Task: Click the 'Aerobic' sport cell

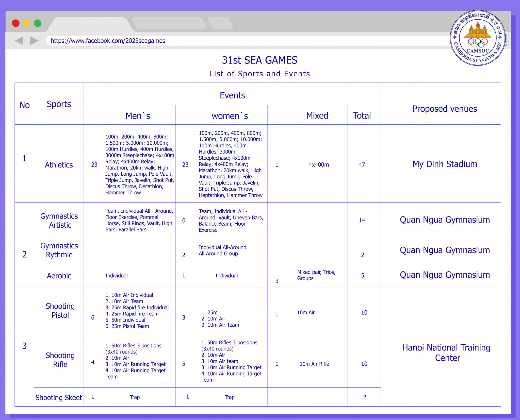Action: [x=59, y=276]
